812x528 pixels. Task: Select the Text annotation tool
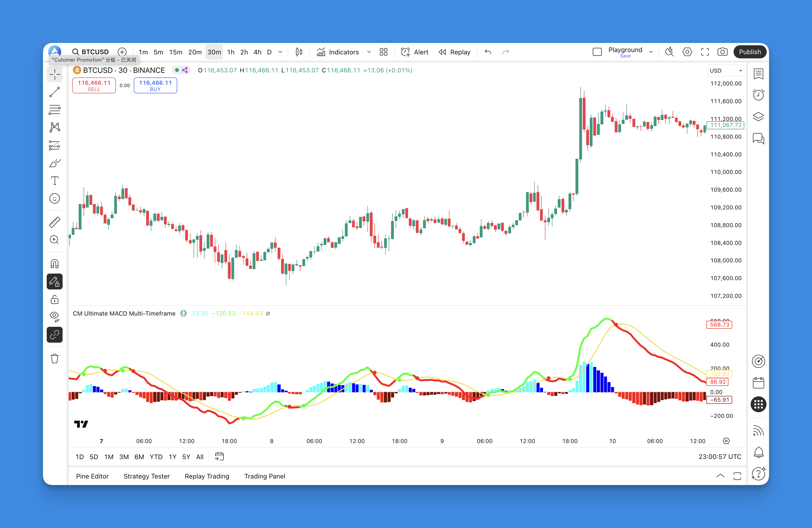coord(55,181)
